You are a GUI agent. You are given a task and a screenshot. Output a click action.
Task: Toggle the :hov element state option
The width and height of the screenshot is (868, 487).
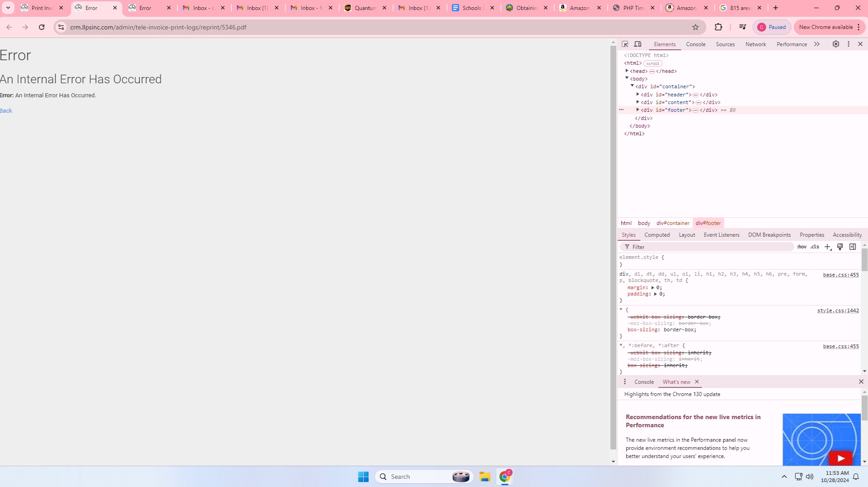801,247
